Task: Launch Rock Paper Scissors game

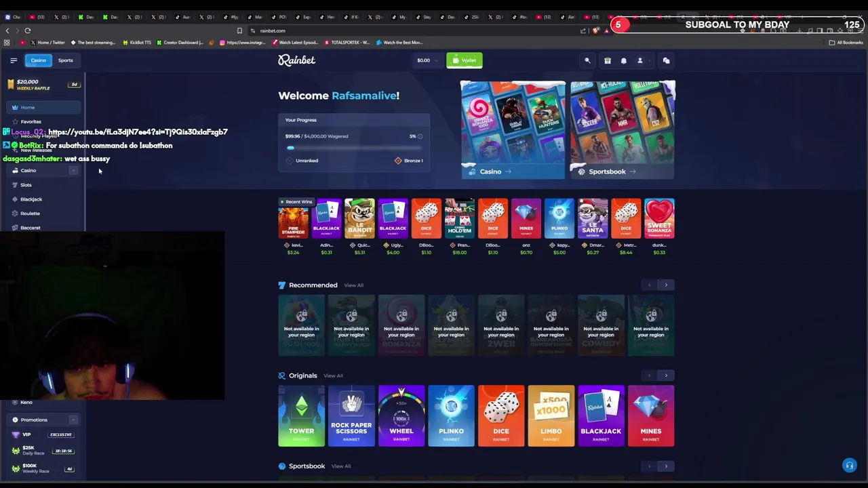Action: [351, 415]
